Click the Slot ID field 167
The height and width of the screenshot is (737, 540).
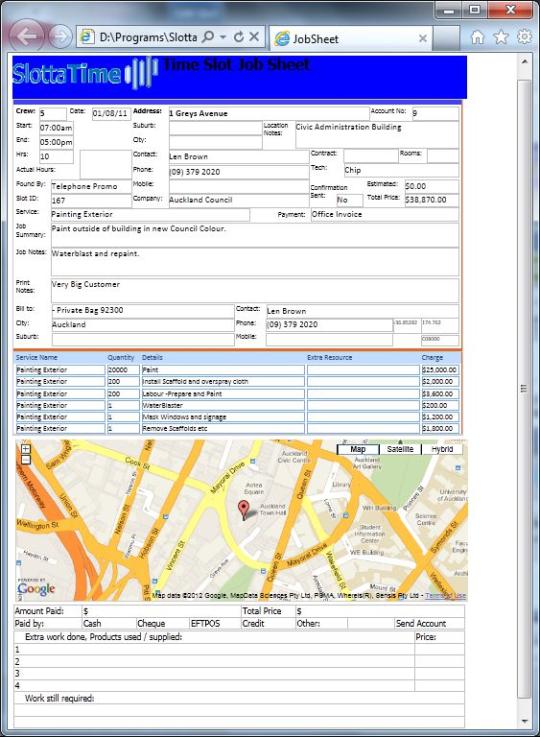pos(91,201)
